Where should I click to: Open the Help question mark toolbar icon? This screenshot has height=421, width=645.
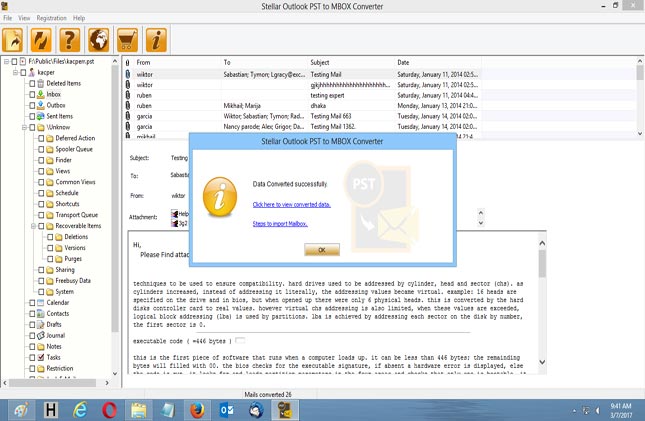tap(70, 40)
